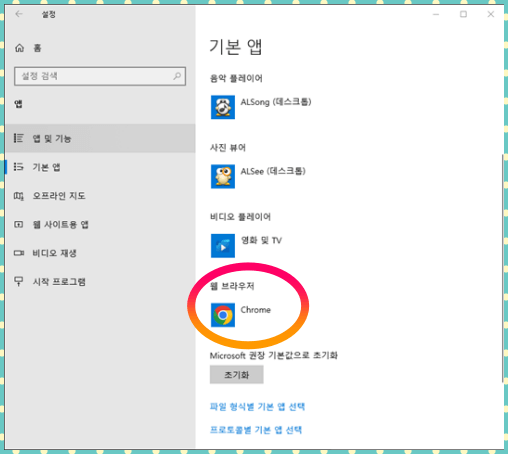Click the ALSong app icon
The image size is (508, 454).
pyautogui.click(x=223, y=107)
